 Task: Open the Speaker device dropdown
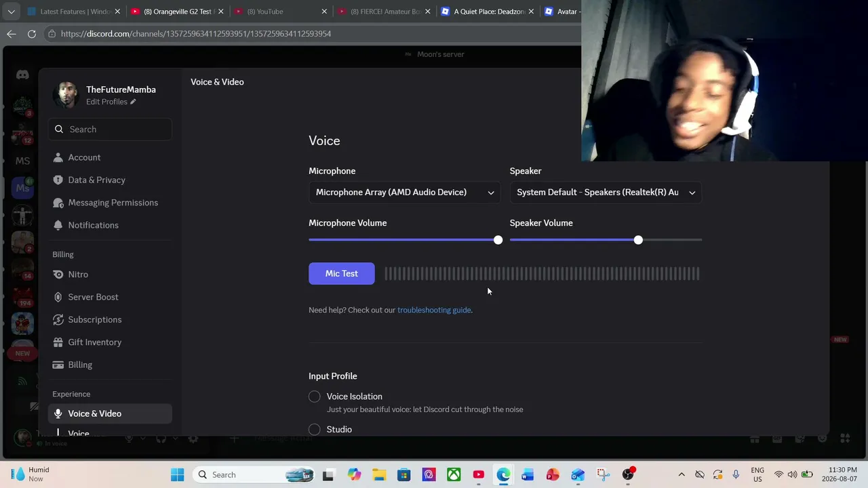pos(606,192)
